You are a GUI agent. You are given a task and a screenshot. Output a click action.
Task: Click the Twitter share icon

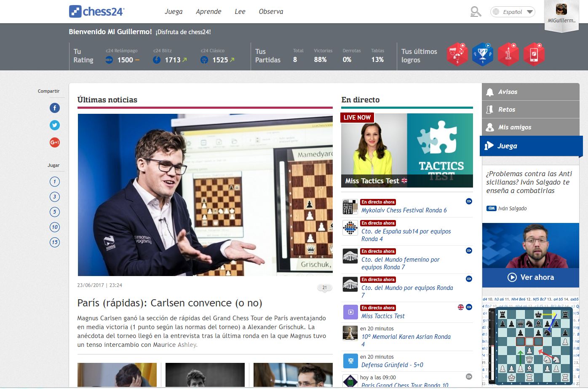[x=54, y=125]
